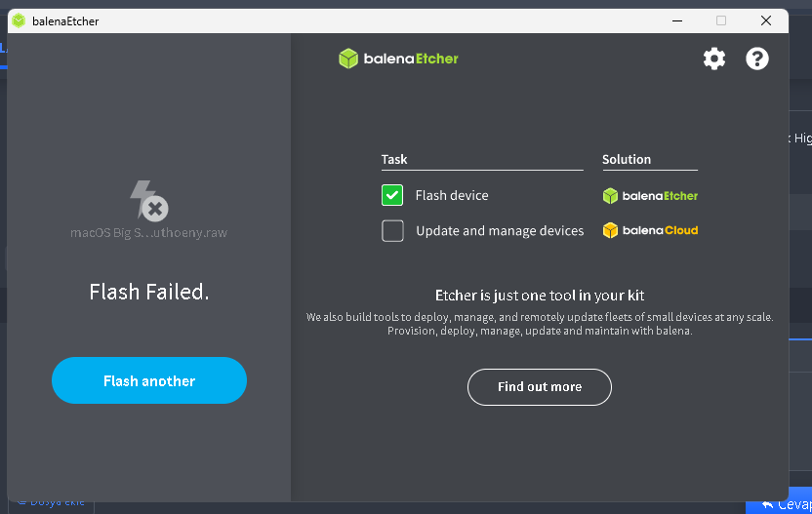This screenshot has height=514, width=812.
Task: Click the Flash Failed status text
Action: tap(148, 292)
